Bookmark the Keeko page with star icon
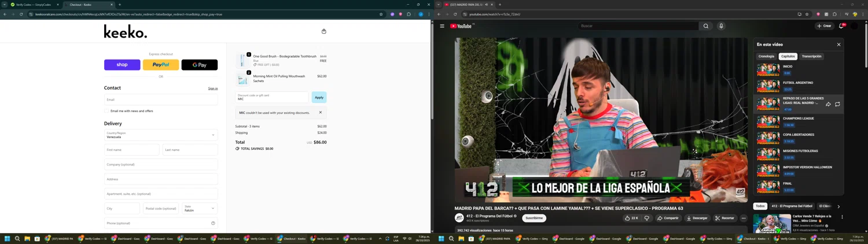 381,14
